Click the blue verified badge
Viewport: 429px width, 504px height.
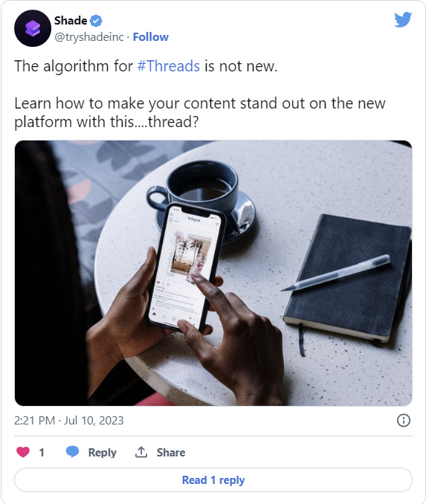[96, 21]
